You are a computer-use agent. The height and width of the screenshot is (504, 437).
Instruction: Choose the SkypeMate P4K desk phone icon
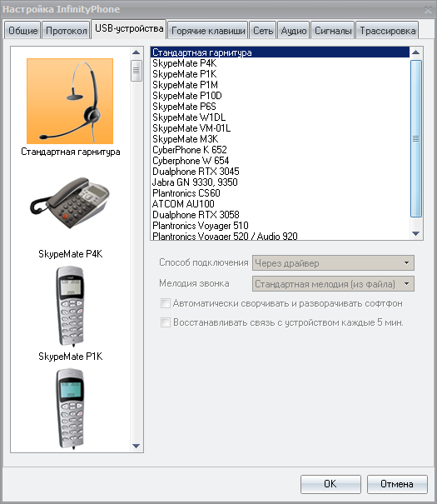coord(70,203)
